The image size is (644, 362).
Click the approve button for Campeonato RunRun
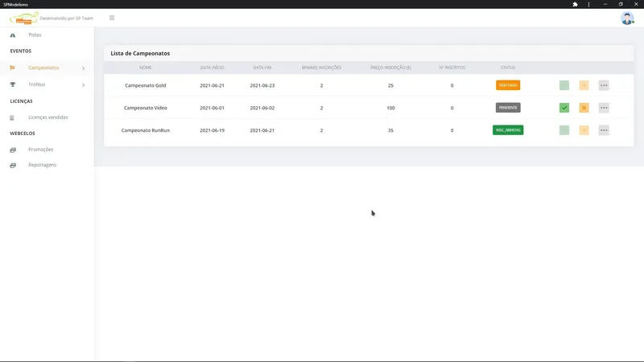coord(564,130)
